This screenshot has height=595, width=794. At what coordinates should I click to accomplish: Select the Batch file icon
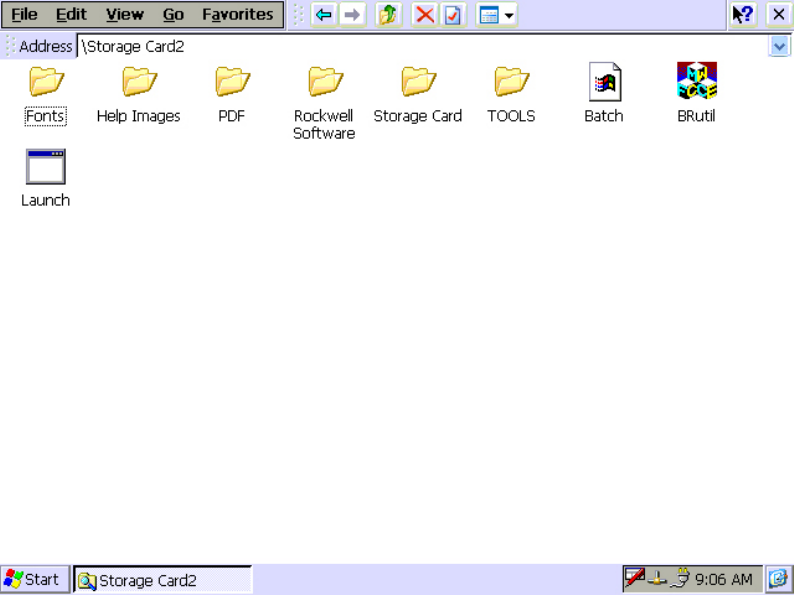tap(604, 82)
